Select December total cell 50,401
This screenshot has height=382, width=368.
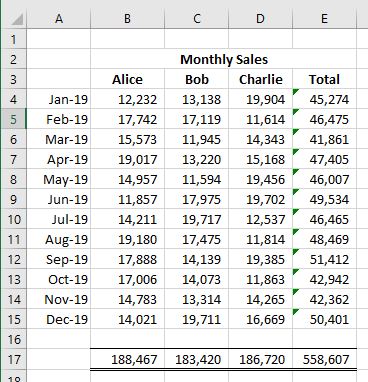click(x=324, y=319)
